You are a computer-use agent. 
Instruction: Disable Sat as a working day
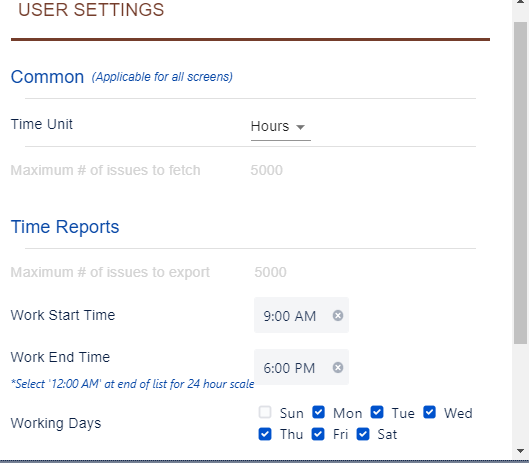363,434
